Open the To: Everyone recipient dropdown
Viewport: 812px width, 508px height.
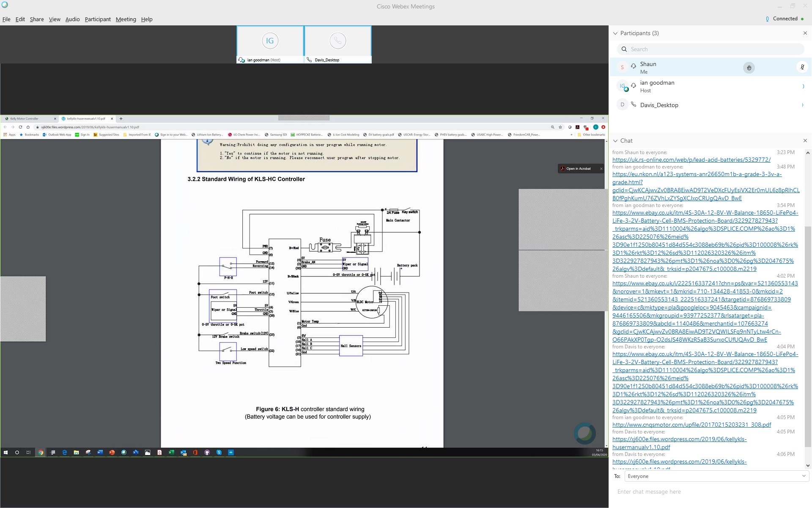tap(716, 476)
